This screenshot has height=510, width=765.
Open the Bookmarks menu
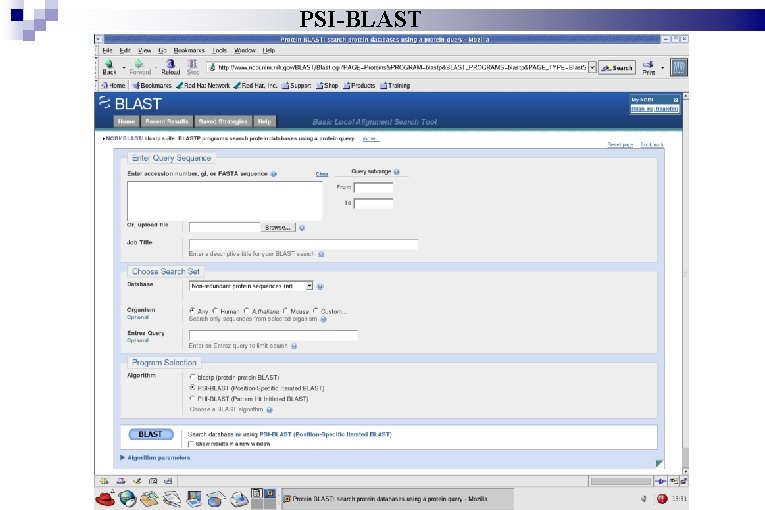(x=189, y=50)
